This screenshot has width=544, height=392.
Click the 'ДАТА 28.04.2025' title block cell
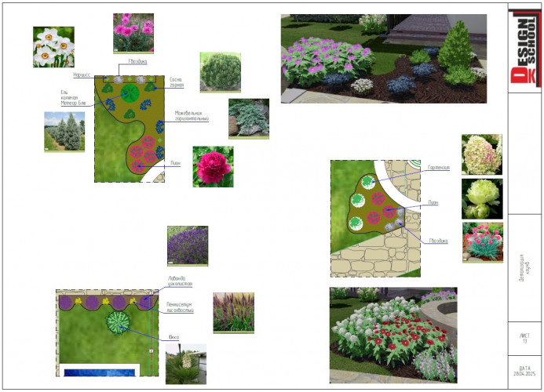pos(524,371)
